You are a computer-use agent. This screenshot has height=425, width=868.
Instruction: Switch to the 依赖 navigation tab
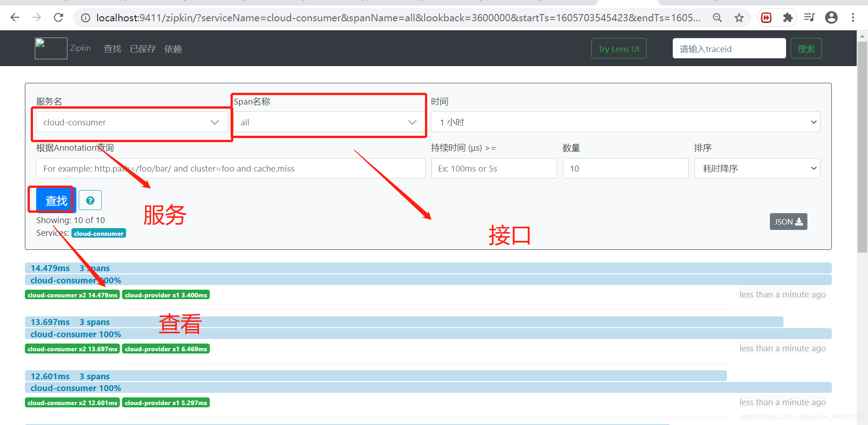click(x=173, y=48)
